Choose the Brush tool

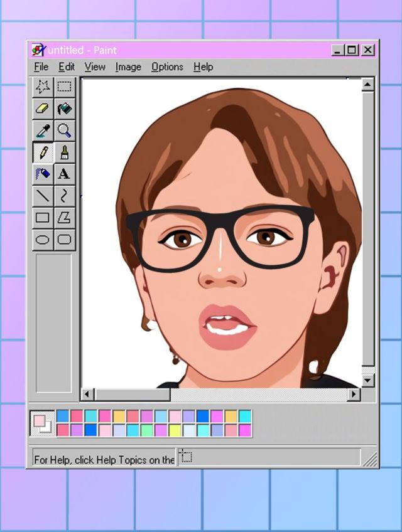click(64, 152)
